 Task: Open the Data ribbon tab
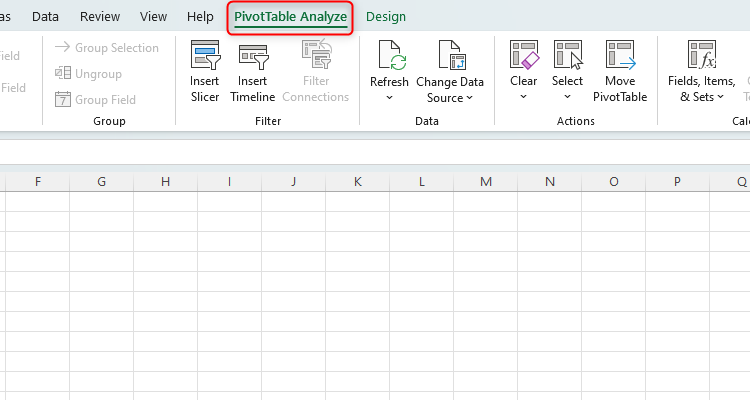click(45, 17)
